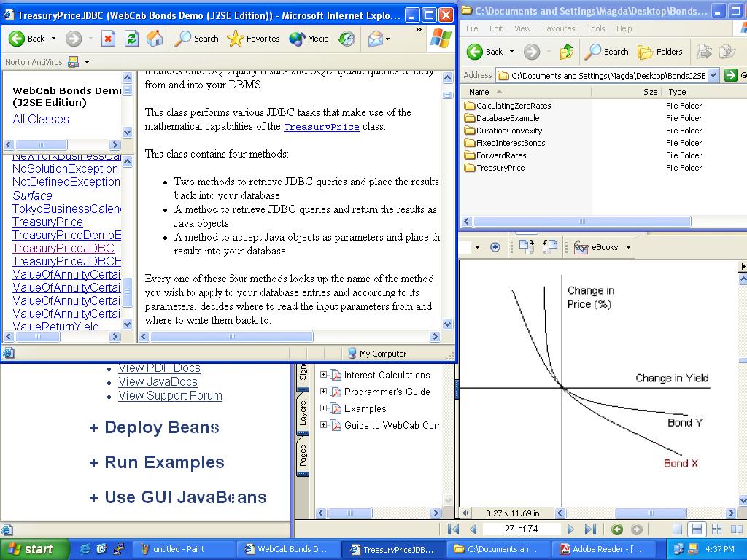Click the page number field in Adobe Reader
Screen dimensions: 747x560
521,529
